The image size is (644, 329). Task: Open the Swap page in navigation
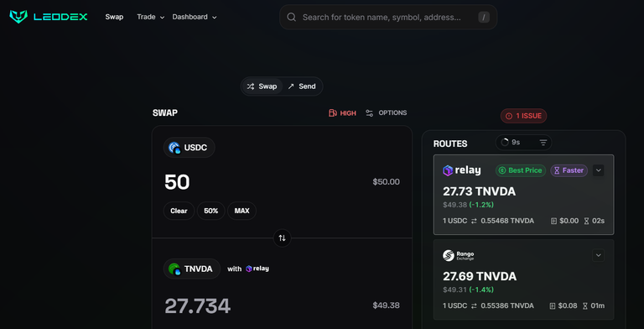click(114, 17)
